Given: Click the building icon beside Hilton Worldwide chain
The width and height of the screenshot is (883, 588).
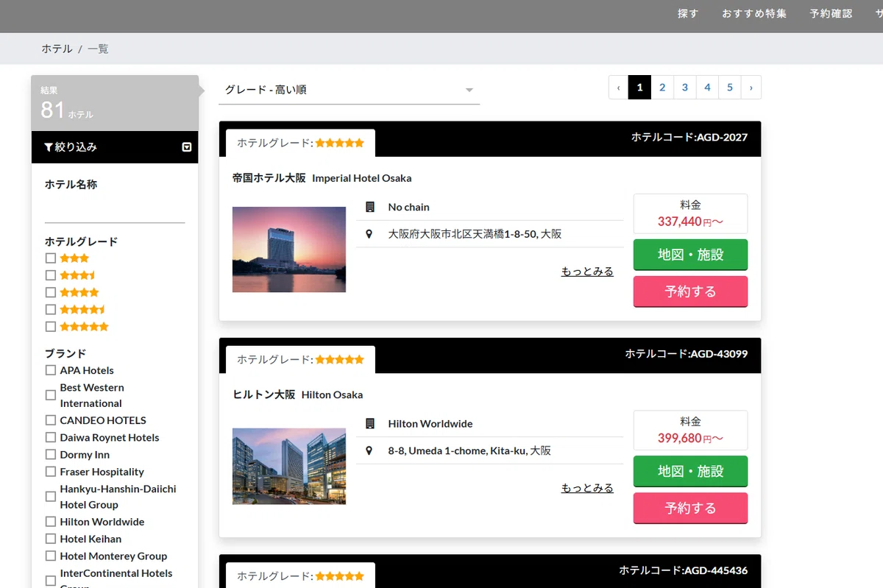Looking at the screenshot, I should pyautogui.click(x=370, y=424).
